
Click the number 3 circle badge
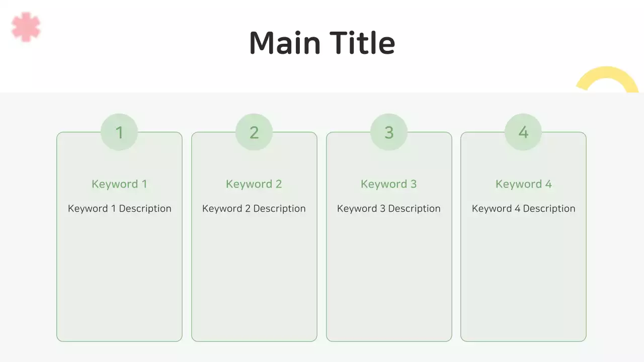pyautogui.click(x=389, y=132)
